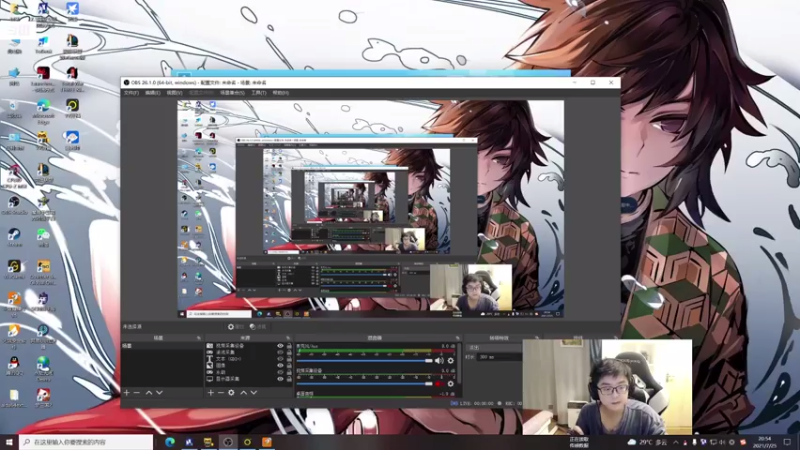The width and height of the screenshot is (800, 450).
Task: Open the 帮助(H) menu in OBS
Action: [281, 93]
